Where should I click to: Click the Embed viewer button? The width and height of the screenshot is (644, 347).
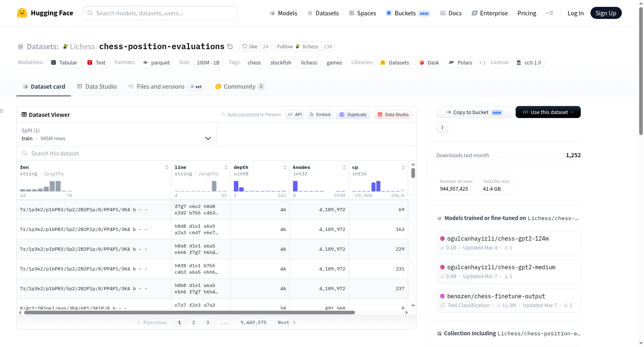click(320, 114)
